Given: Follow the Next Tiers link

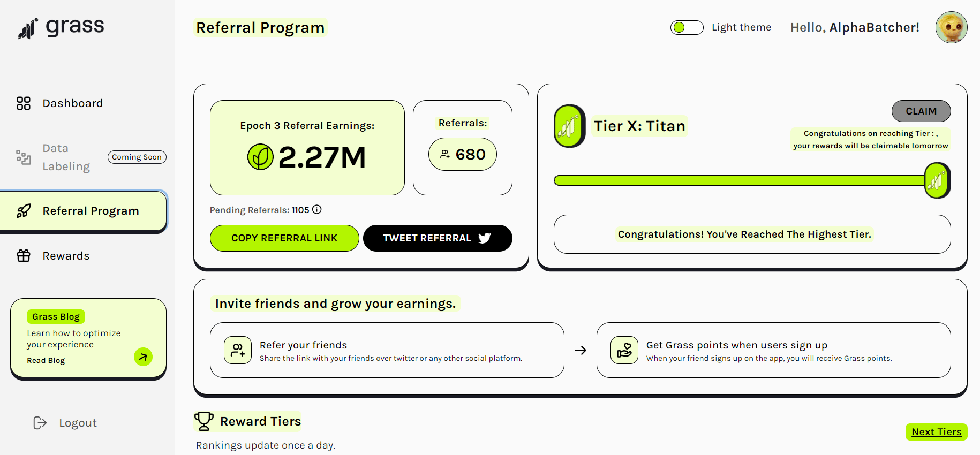Looking at the screenshot, I should [x=937, y=432].
